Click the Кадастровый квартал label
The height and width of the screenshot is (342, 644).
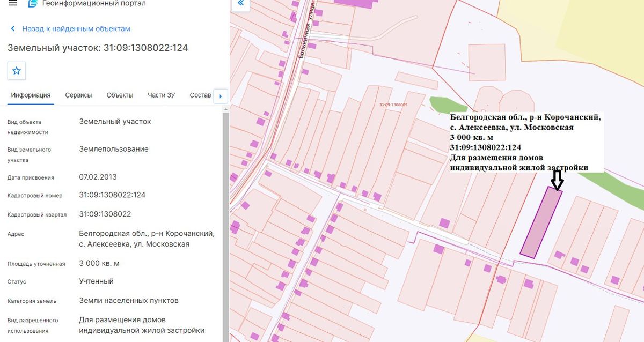click(x=37, y=215)
